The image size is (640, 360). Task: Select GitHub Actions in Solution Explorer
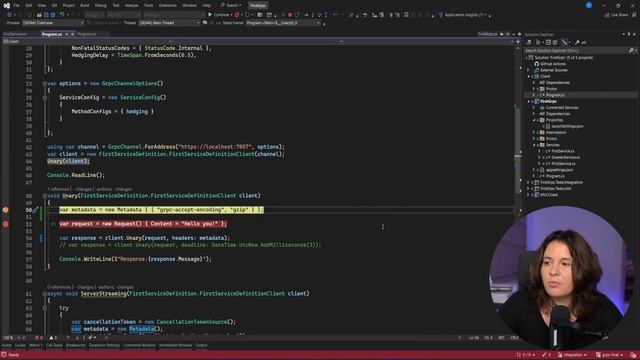(553, 64)
